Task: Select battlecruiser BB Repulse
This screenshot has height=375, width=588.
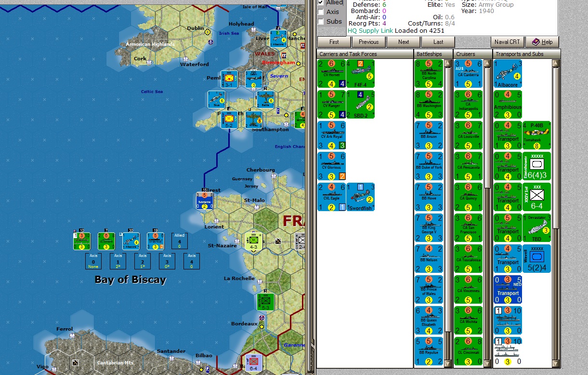Action: pyautogui.click(x=429, y=351)
